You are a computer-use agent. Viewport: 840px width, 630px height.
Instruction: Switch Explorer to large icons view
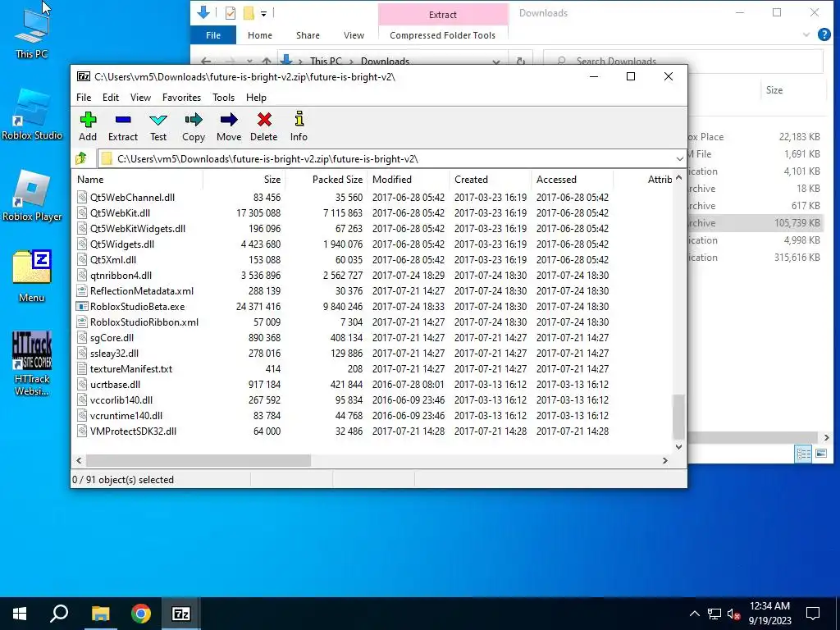pyautogui.click(x=820, y=454)
